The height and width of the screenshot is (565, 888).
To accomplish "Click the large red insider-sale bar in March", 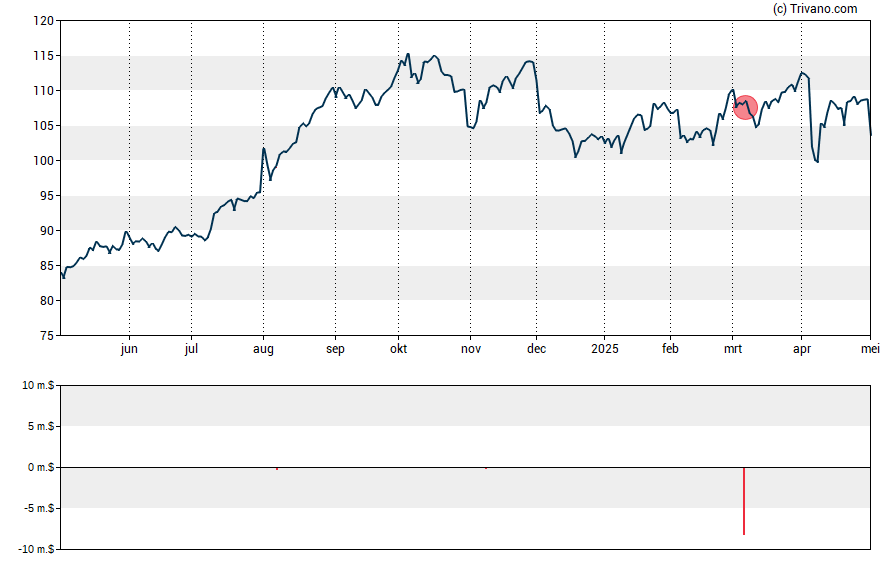I will [744, 501].
